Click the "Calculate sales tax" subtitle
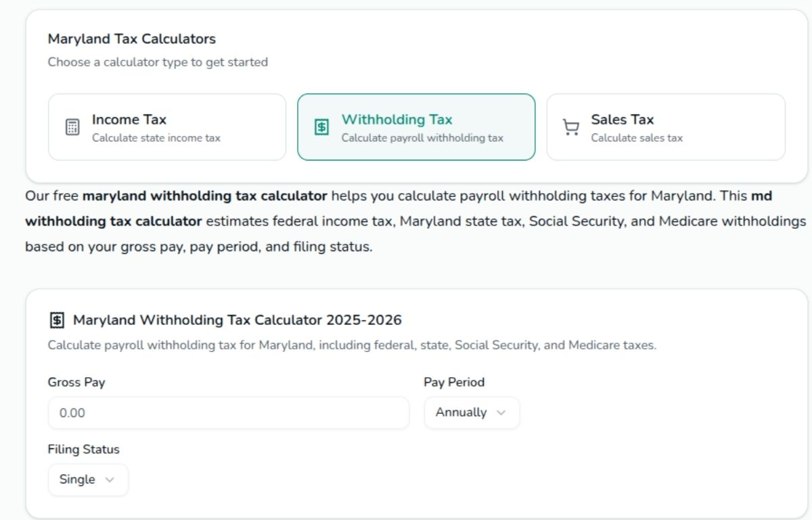Image resolution: width=812 pixels, height=520 pixels. click(x=637, y=138)
